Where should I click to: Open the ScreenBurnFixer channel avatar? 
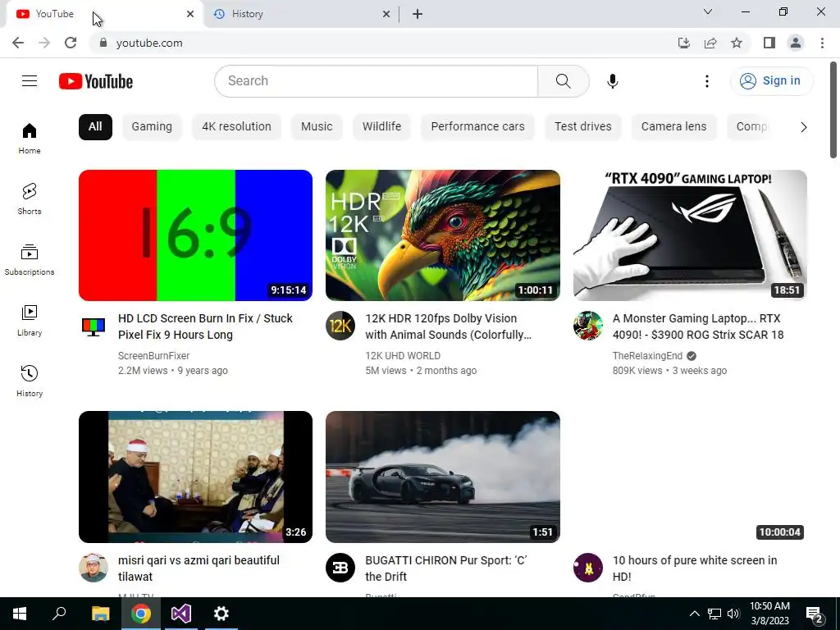click(x=94, y=326)
